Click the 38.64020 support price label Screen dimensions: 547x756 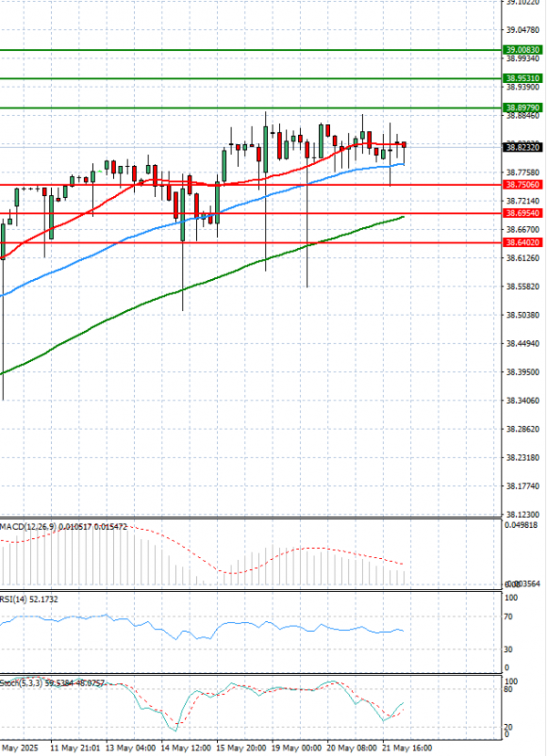(x=523, y=243)
